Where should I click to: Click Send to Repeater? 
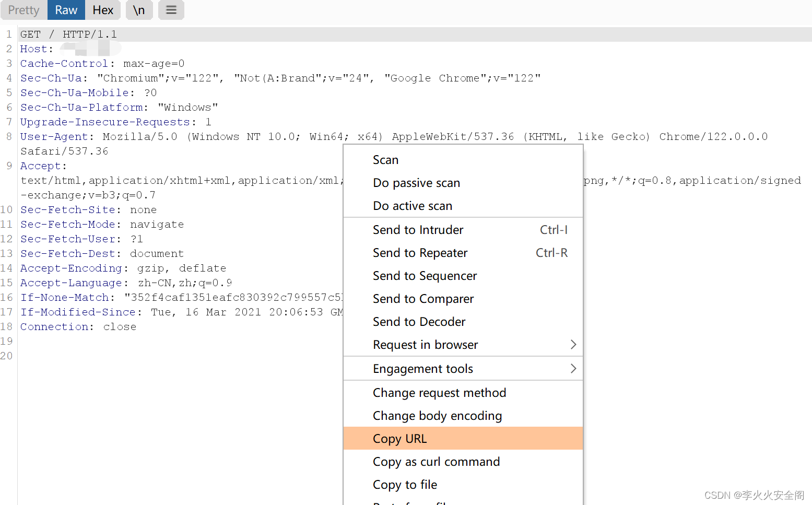(x=463, y=253)
